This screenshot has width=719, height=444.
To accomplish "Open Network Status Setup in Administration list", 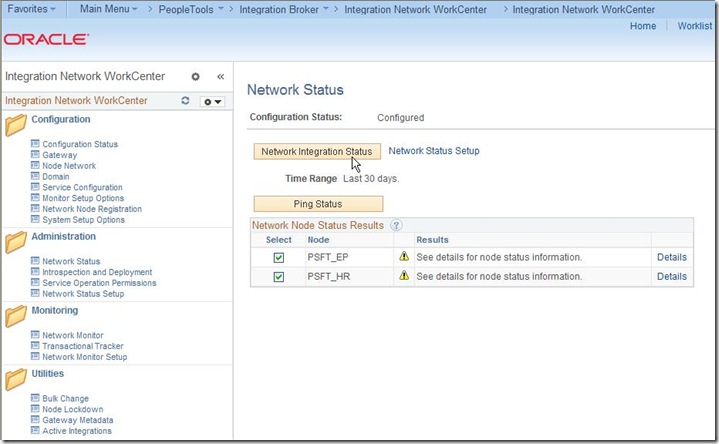I will tap(83, 294).
